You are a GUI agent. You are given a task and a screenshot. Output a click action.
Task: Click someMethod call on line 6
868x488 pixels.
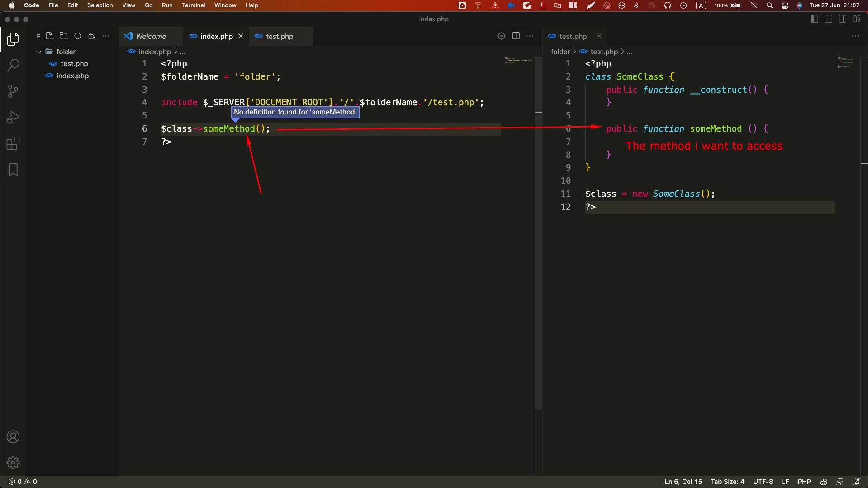pyautogui.click(x=229, y=129)
